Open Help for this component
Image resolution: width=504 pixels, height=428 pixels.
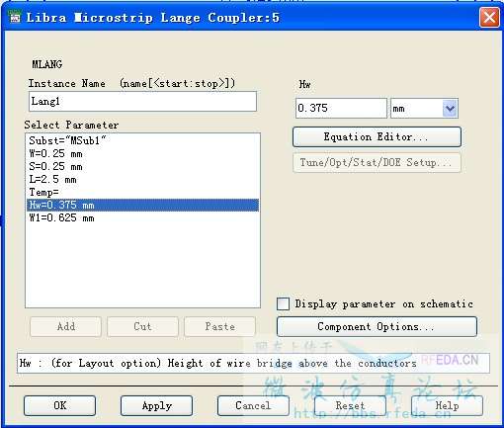click(447, 405)
